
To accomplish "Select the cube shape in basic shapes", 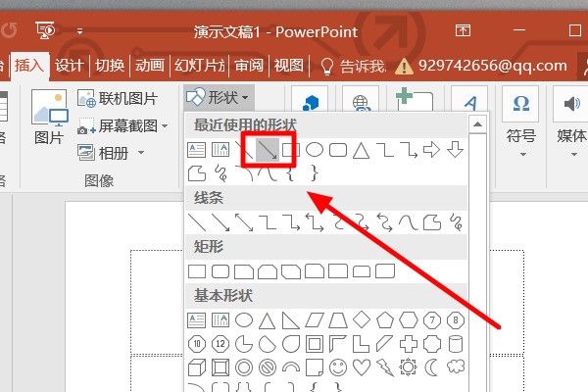I will 196,367.
